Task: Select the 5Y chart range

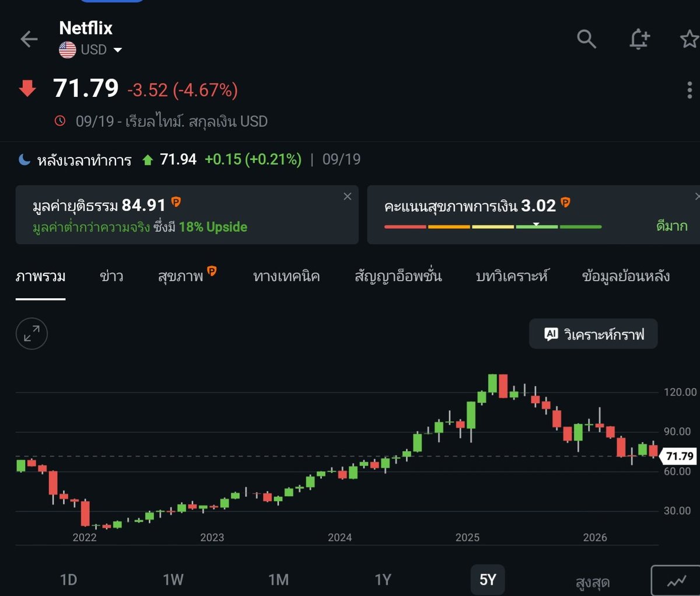Action: coord(488,580)
